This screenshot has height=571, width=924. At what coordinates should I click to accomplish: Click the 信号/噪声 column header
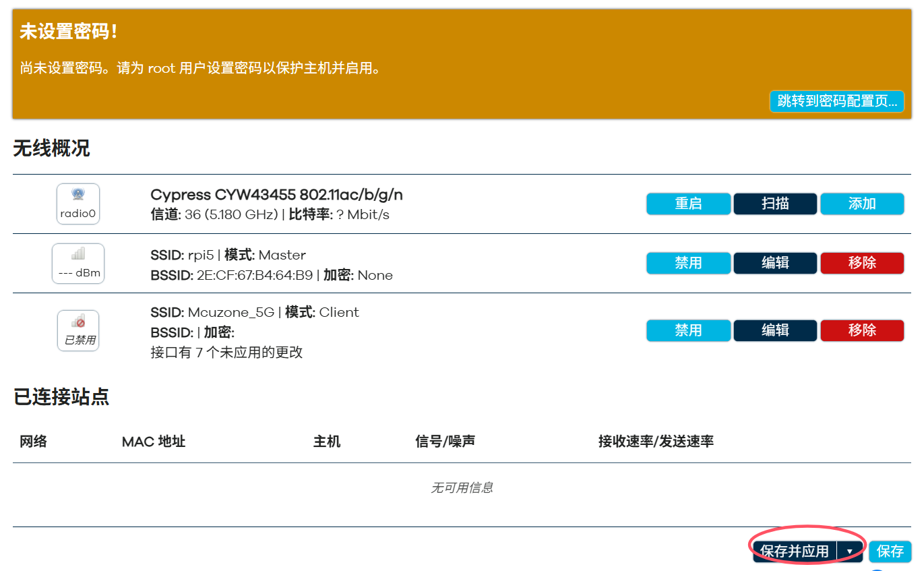click(445, 442)
